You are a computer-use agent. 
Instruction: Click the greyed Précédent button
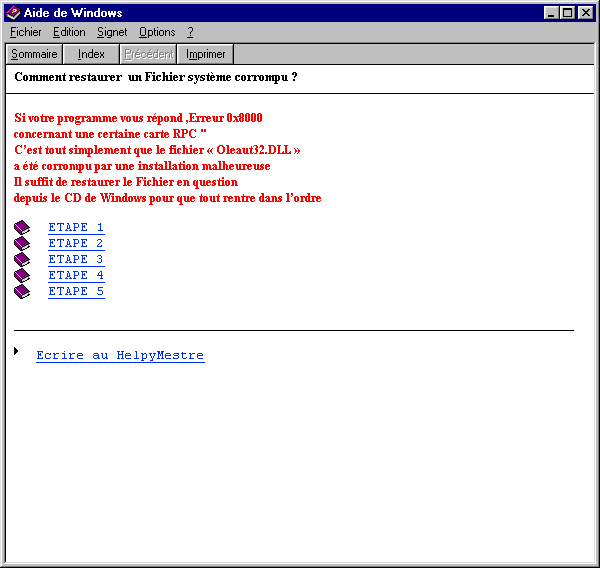[148, 54]
